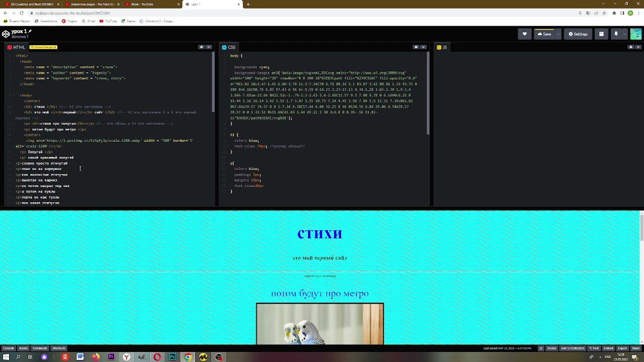This screenshot has width=644, height=362.
Task: Click the Export button
Action: click(622, 348)
